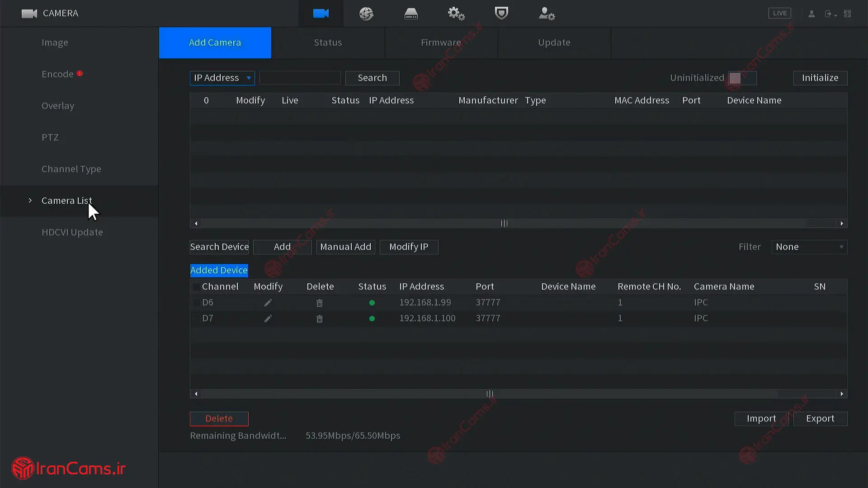The image size is (868, 488).
Task: Open the Storage drive icon
Action: [x=411, y=14]
